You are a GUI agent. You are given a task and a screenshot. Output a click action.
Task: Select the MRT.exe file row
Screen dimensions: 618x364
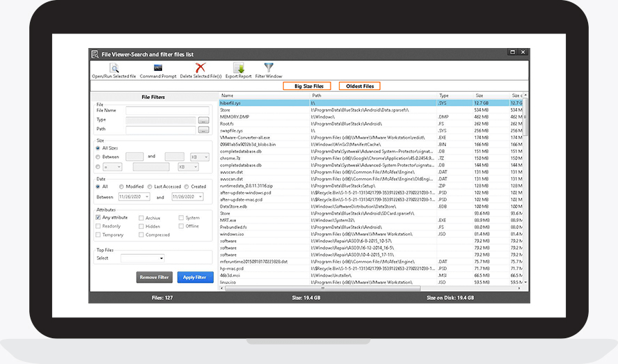[x=370, y=220]
